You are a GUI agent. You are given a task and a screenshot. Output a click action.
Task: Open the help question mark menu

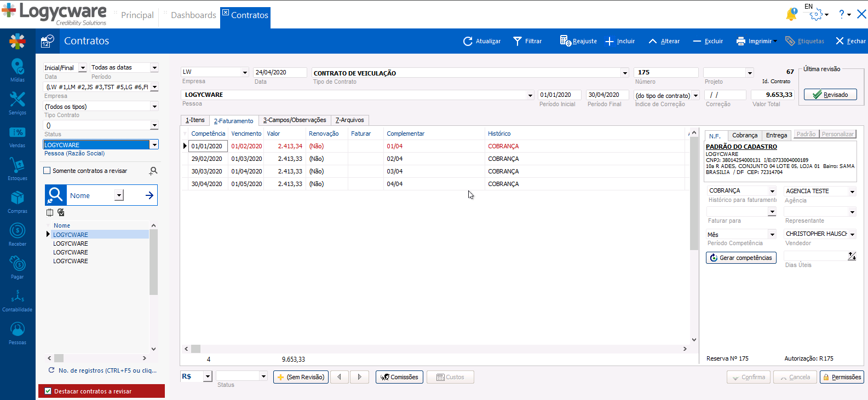coord(844,15)
